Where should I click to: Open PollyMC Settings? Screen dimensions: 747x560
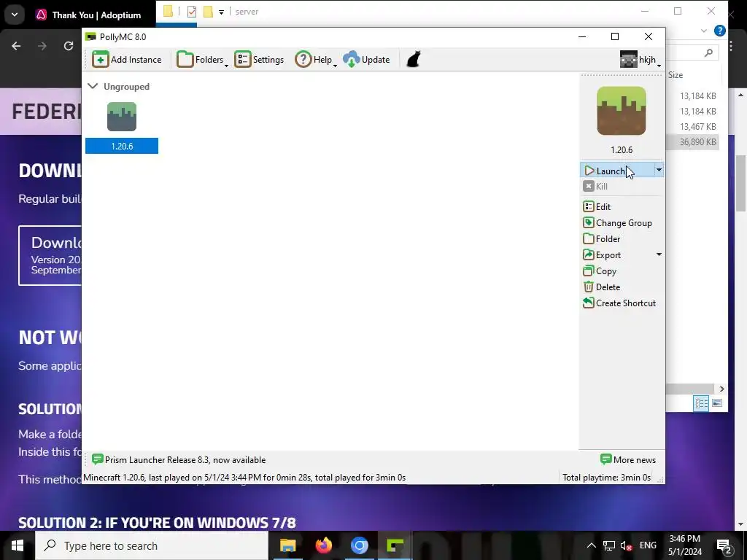[x=259, y=60]
